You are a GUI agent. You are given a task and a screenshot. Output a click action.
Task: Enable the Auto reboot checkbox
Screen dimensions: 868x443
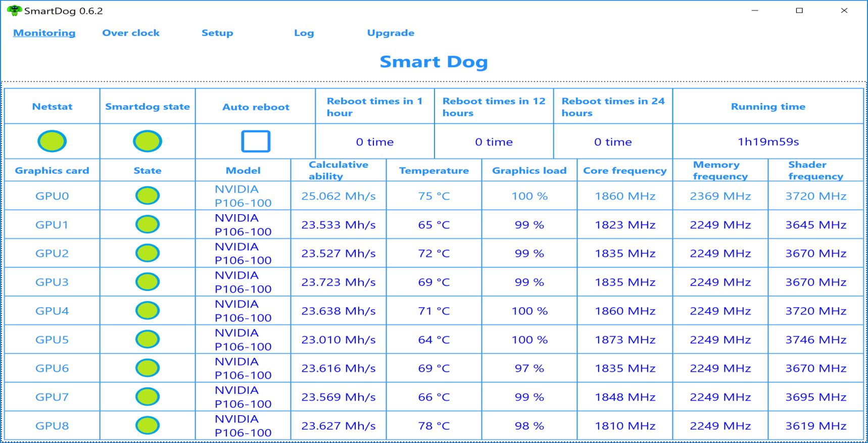point(256,141)
